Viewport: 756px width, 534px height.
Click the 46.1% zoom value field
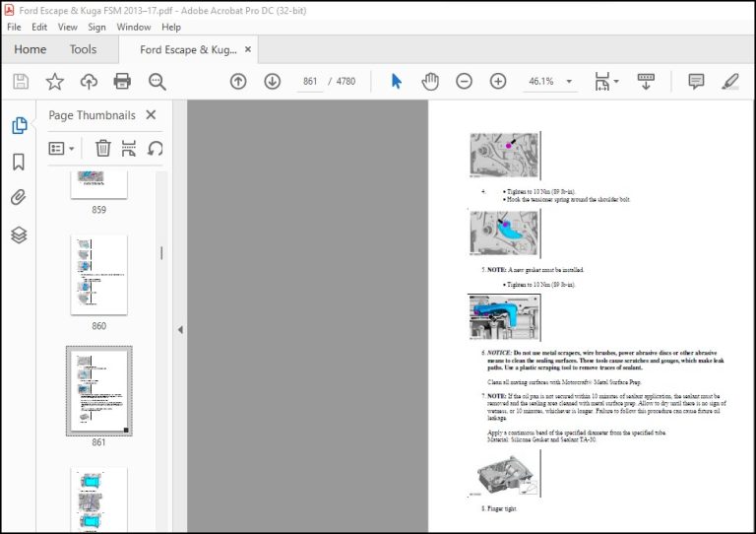pyautogui.click(x=541, y=82)
